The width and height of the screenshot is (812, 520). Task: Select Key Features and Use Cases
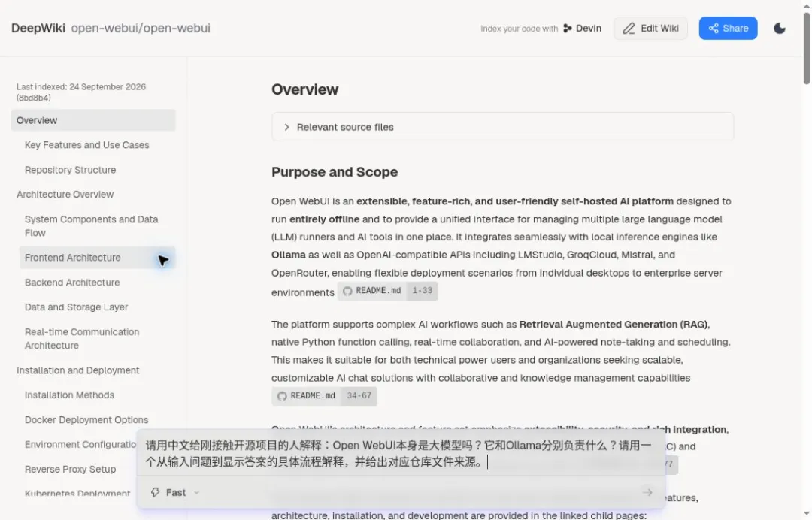pyautogui.click(x=87, y=145)
